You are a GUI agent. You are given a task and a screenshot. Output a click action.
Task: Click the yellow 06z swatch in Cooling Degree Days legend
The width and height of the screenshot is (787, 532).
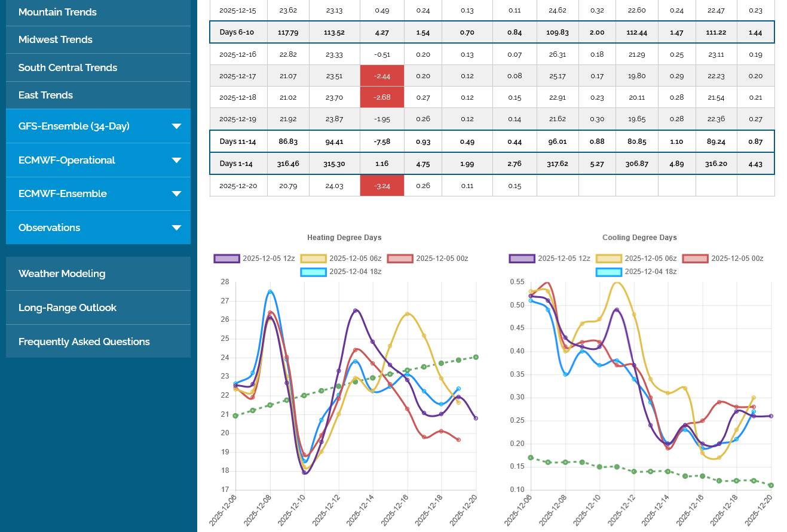tap(608, 259)
